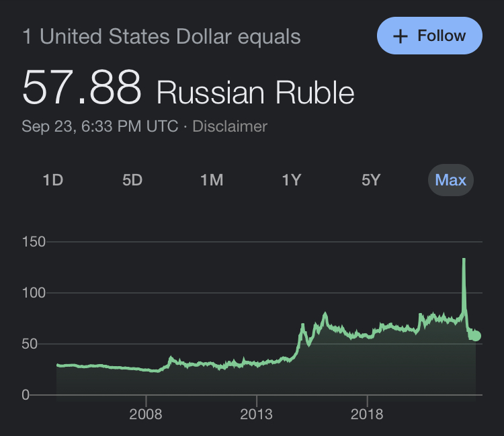The width and height of the screenshot is (504, 436).
Task: Switch to the 5Y range
Action: pos(371,180)
